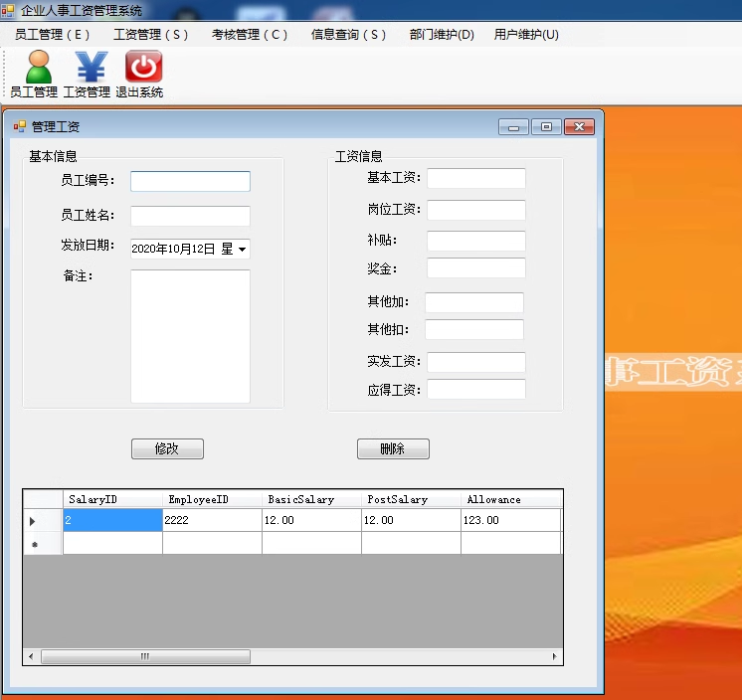Screen dimensions: 742x700
Task: Click the grid's horizontal scrollbar thumb
Action: tap(145, 656)
